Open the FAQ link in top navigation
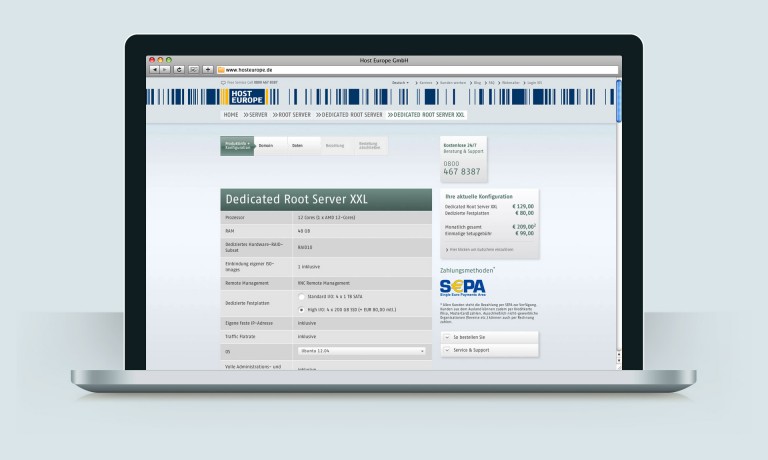This screenshot has width=768, height=460. click(x=491, y=83)
